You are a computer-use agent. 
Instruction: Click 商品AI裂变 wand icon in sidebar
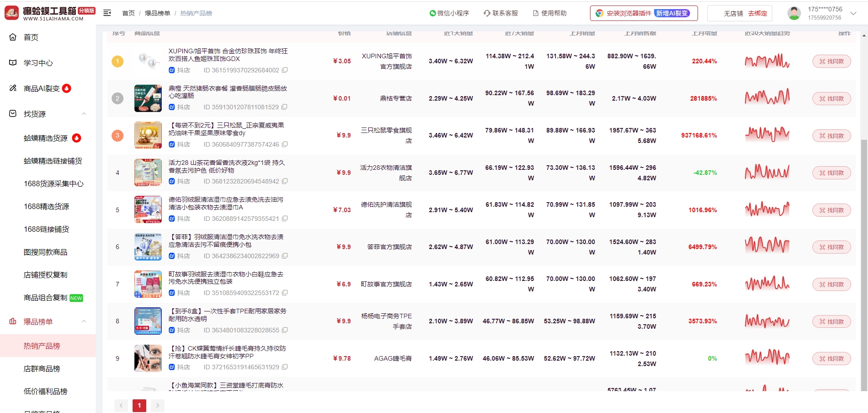(x=13, y=88)
